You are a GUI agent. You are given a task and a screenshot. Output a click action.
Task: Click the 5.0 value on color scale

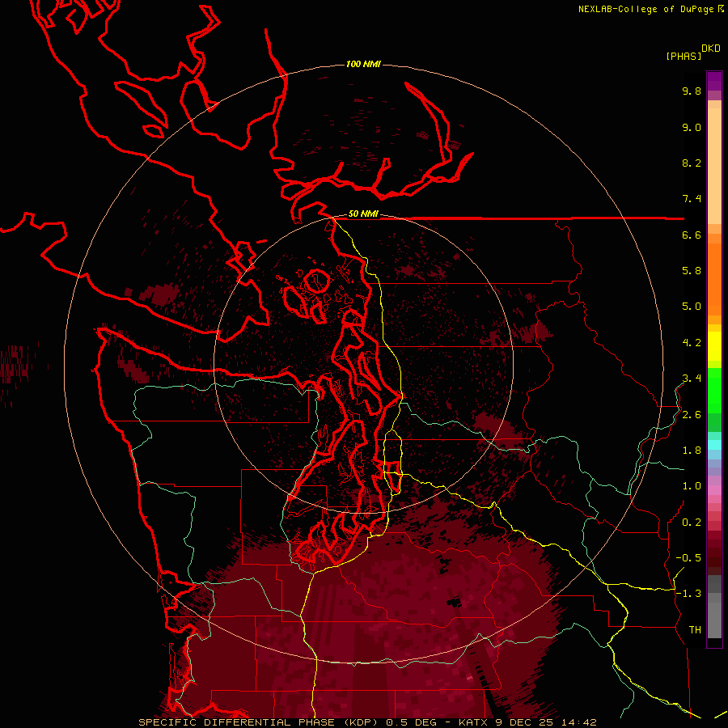(692, 307)
